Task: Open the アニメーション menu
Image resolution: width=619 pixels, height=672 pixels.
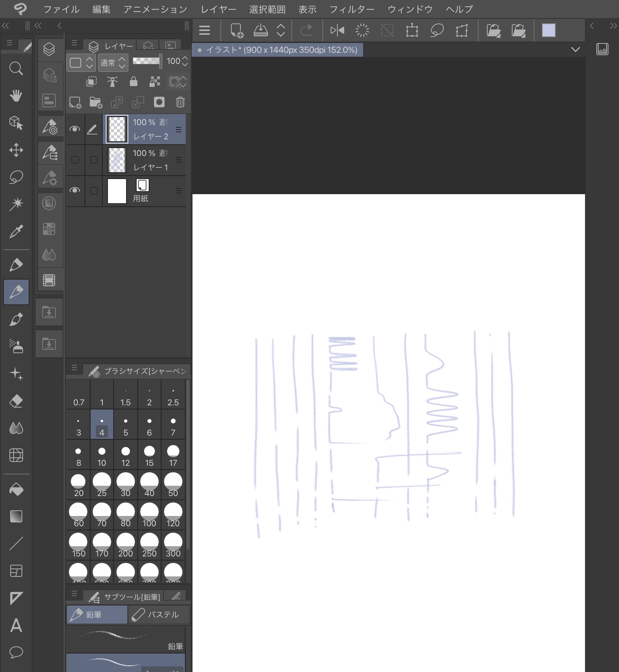Action: [x=156, y=9]
